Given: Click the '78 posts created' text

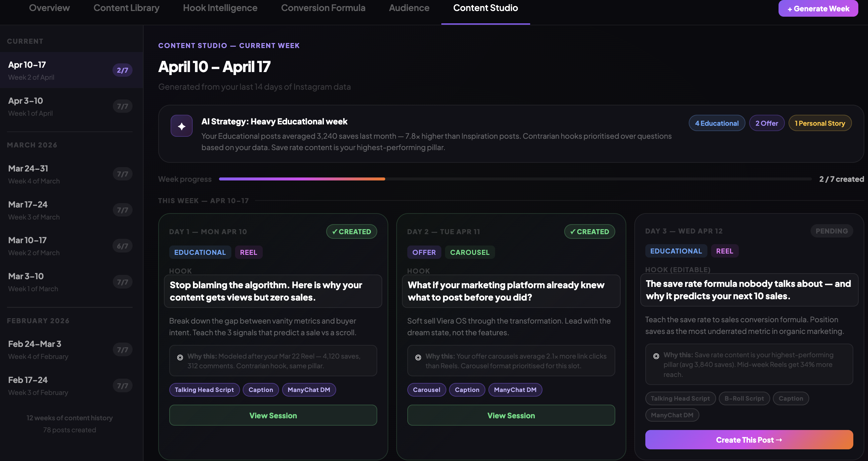Looking at the screenshot, I should (69, 430).
